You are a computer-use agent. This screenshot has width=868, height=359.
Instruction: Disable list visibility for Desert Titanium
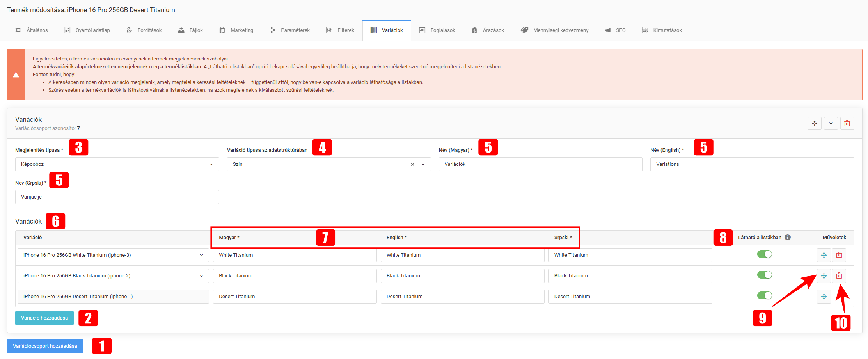pos(764,296)
